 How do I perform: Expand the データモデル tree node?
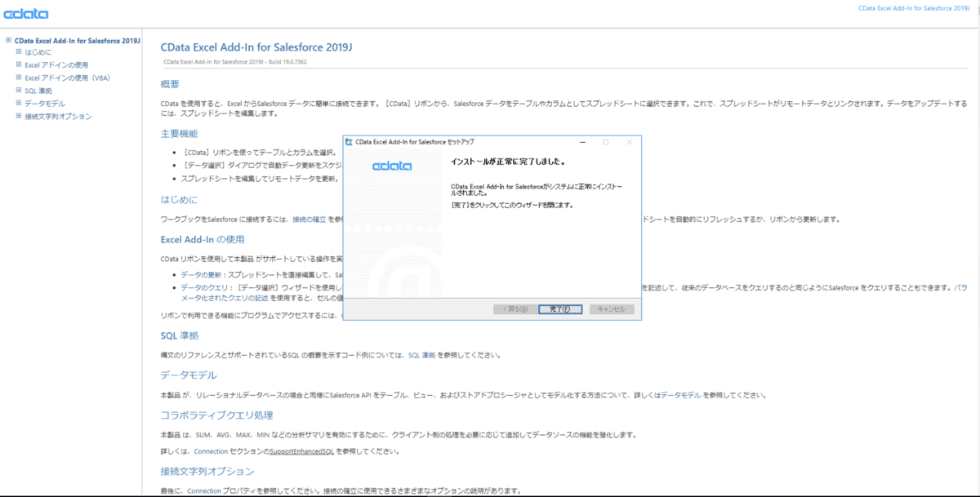pyautogui.click(x=18, y=103)
